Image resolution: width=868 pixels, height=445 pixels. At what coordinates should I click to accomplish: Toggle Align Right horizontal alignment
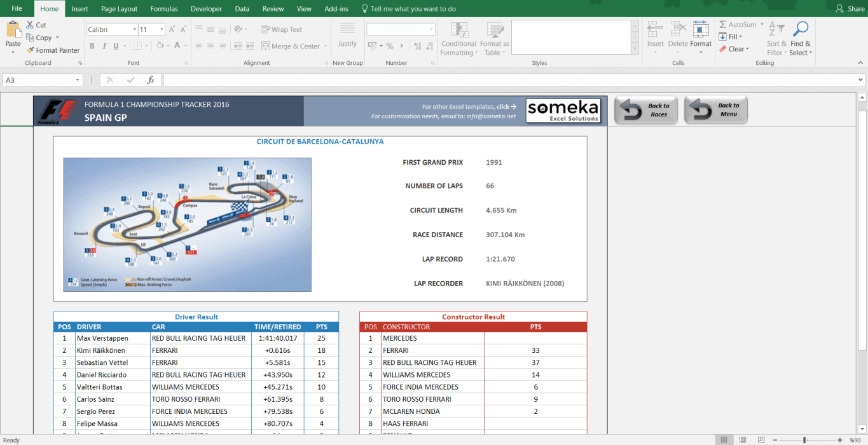[222, 46]
